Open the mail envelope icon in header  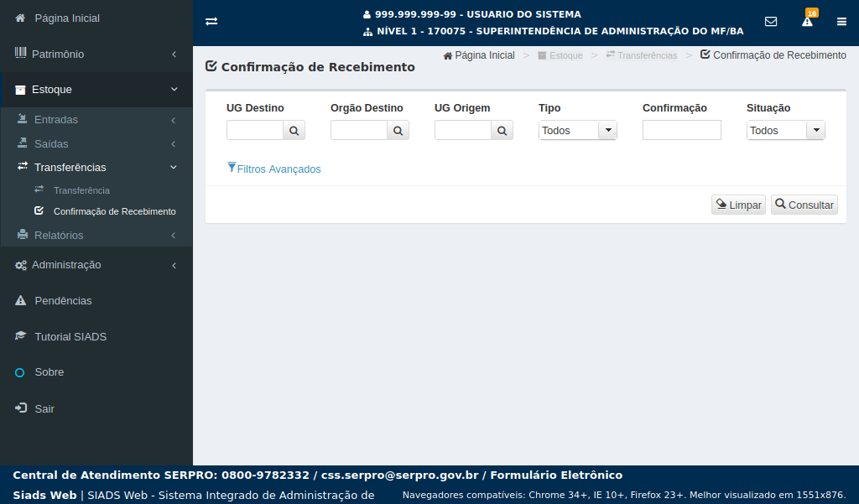tap(771, 21)
